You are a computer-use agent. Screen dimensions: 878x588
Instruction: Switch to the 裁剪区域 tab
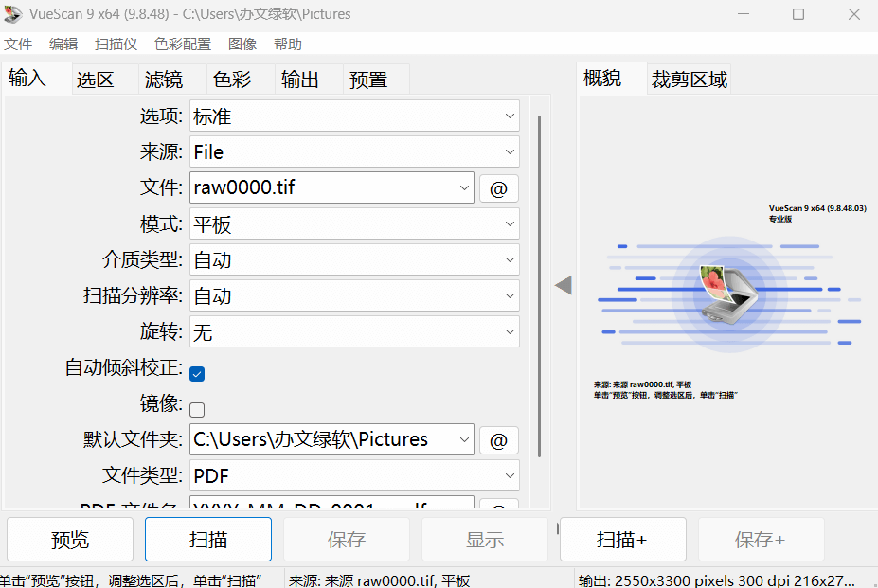pos(689,78)
